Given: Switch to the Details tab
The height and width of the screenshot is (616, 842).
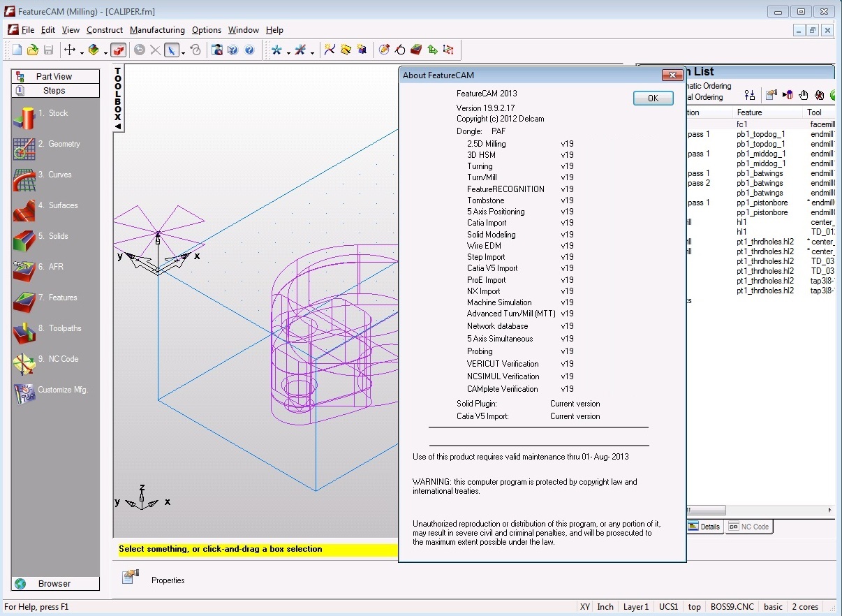Looking at the screenshot, I should click(x=704, y=527).
